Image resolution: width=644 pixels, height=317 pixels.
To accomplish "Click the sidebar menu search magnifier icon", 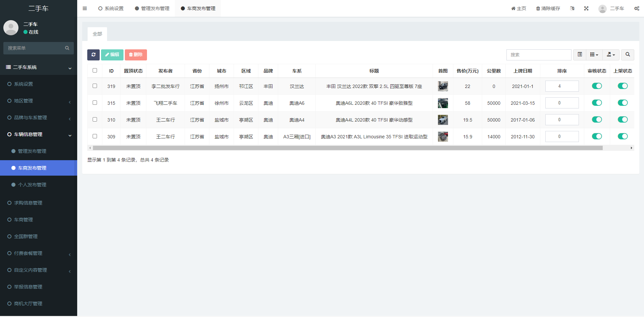I will (x=67, y=48).
